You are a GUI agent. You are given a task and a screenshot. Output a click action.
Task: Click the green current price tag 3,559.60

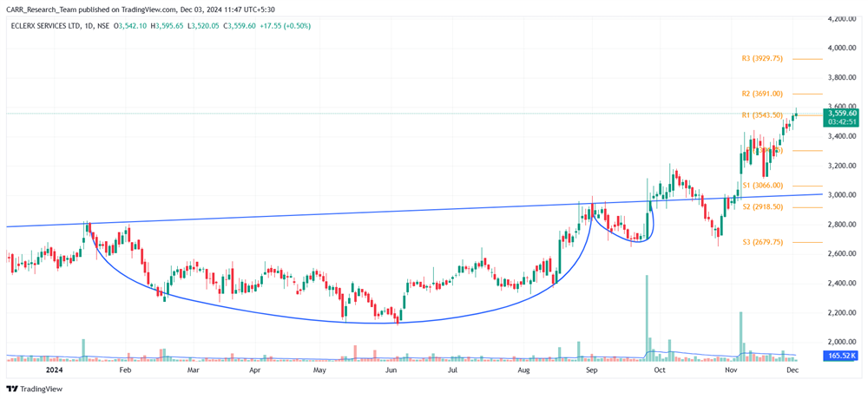click(x=843, y=113)
